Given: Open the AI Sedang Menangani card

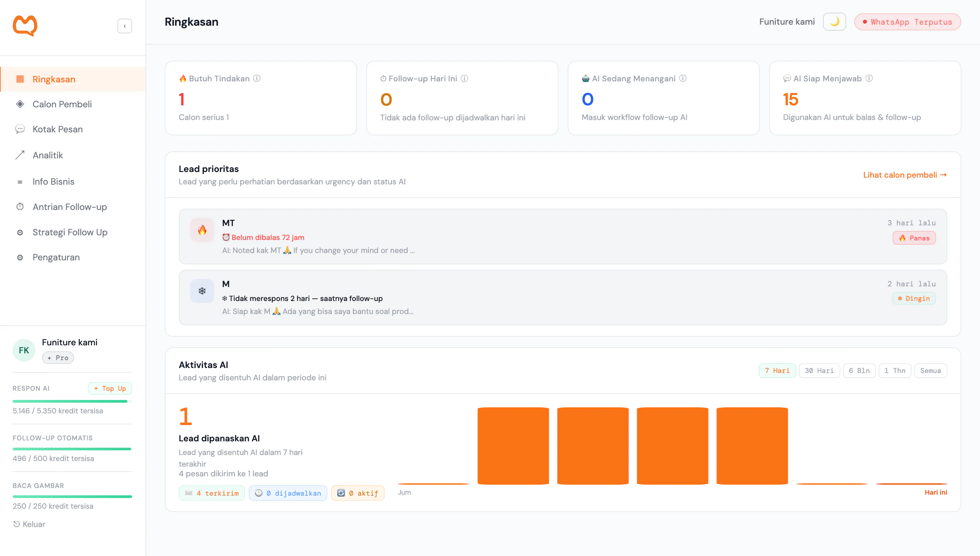Looking at the screenshot, I should (663, 98).
